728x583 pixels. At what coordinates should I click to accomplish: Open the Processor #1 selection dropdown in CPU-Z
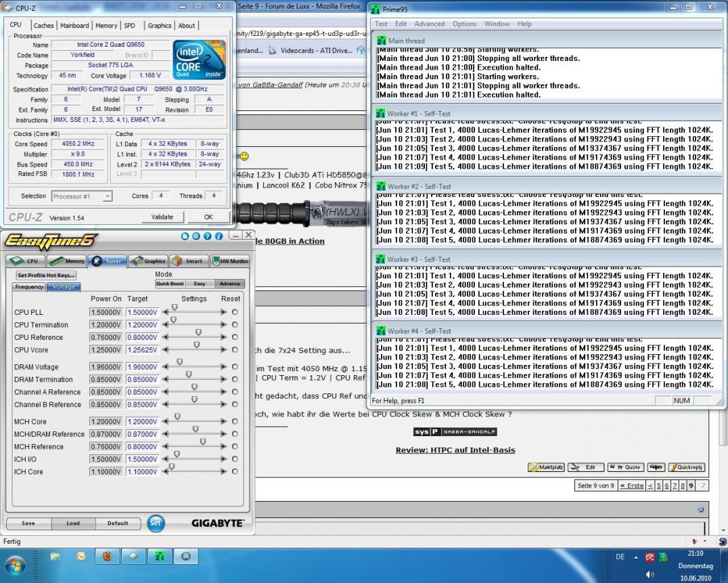click(82, 196)
